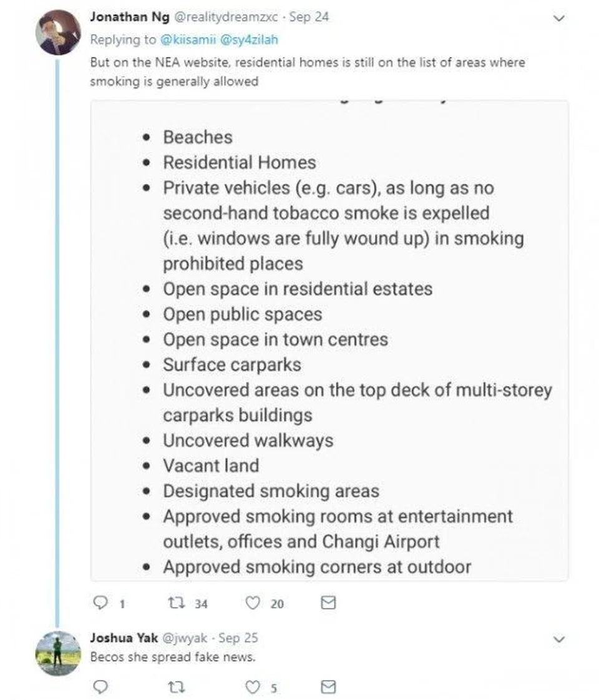
Task: Retweet Joshua Yak's tweet
Action: tap(175, 687)
